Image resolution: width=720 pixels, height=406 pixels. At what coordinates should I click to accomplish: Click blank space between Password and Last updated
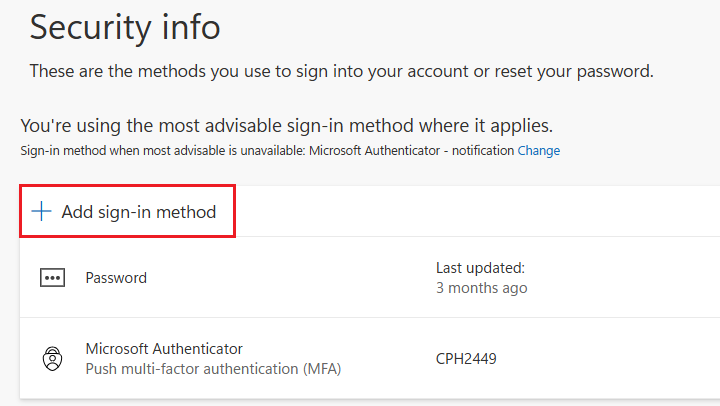tap(289, 278)
